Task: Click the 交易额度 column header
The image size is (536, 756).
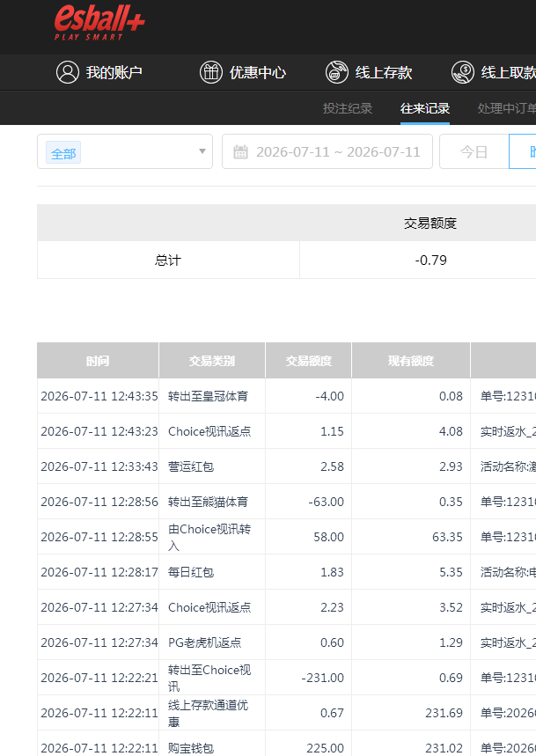Action: [x=309, y=361]
